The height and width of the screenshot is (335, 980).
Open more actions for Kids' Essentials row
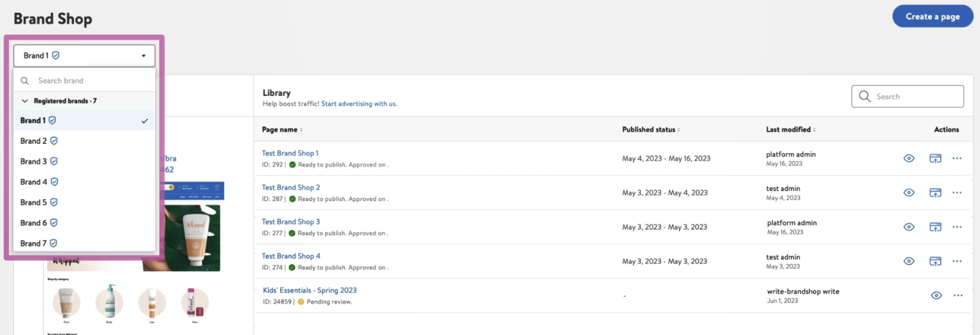tap(958, 295)
